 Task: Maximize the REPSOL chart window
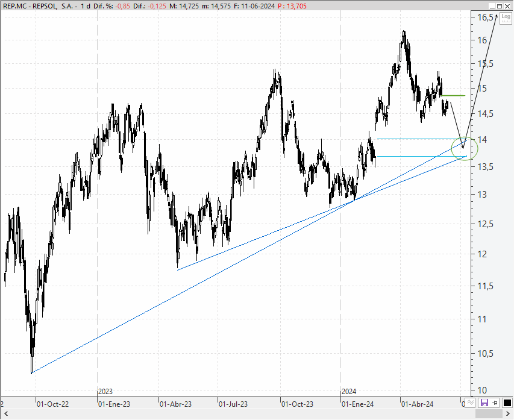coord(500,6)
